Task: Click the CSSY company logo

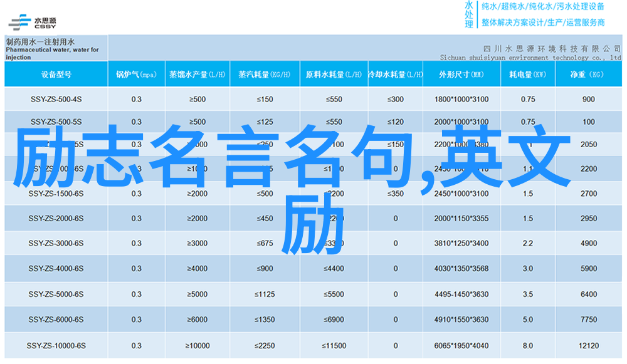Action: coord(32,21)
